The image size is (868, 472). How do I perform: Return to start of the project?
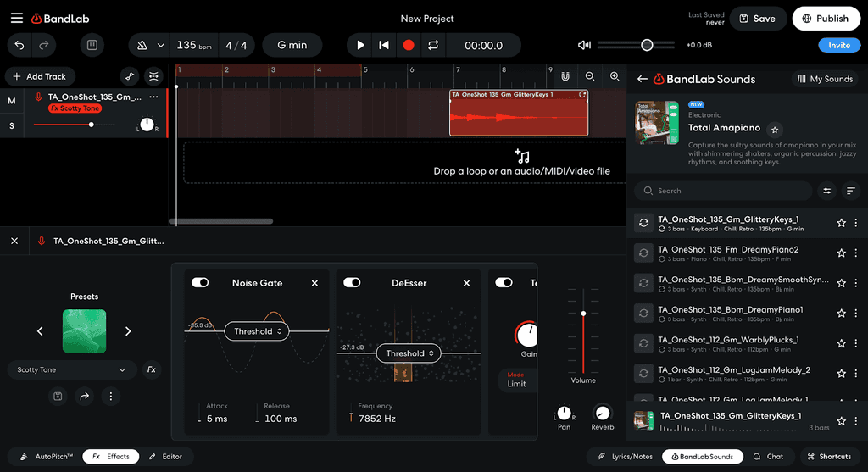pos(384,46)
